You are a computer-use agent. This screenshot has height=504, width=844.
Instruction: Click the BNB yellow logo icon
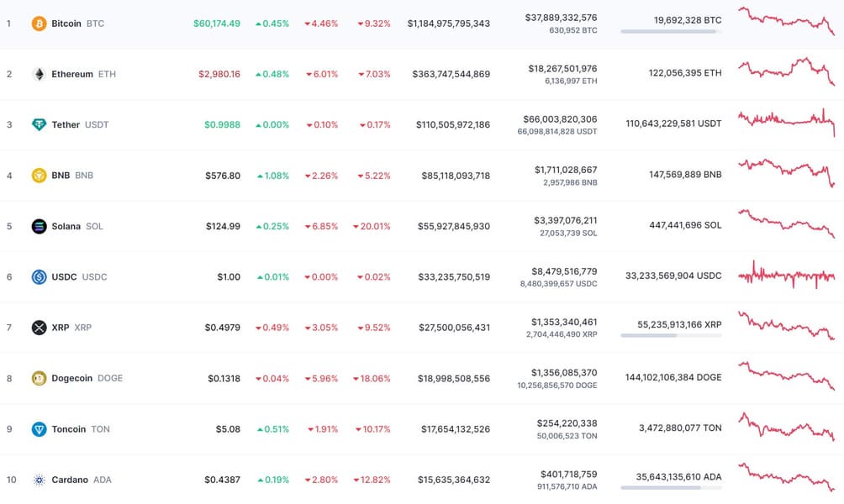click(39, 176)
